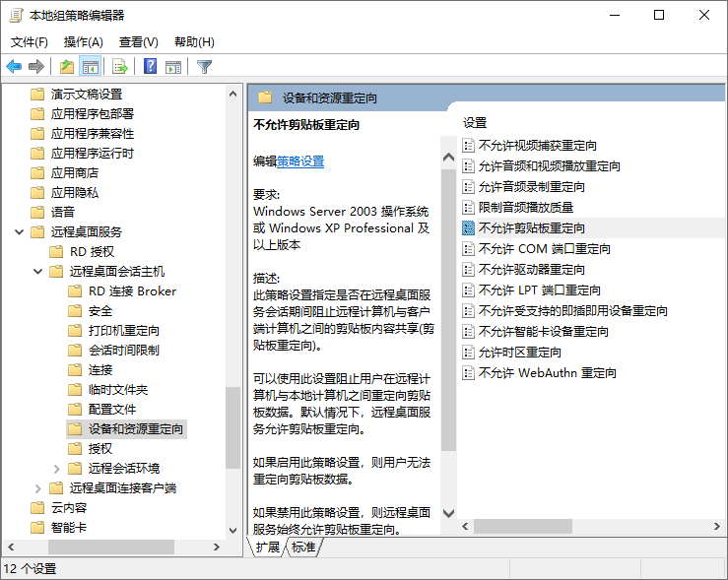Screen dimensions: 728x580
Task: Click the folder icon beside 打印机重定向
Action: tap(75, 330)
